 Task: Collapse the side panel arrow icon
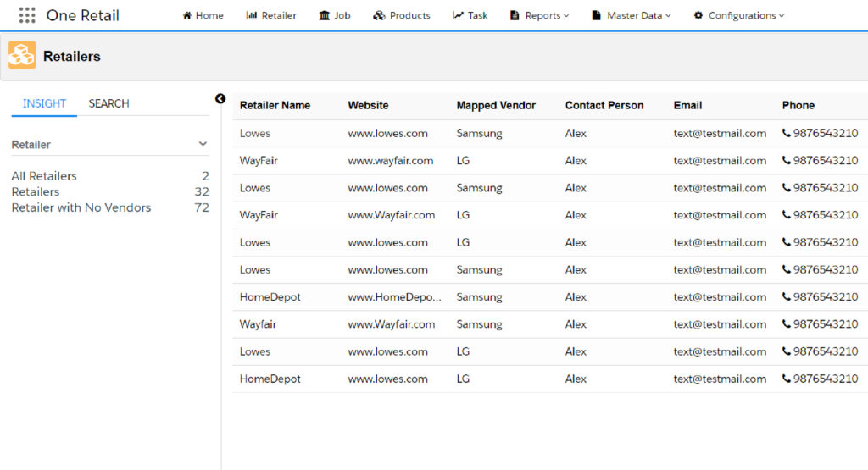[220, 98]
